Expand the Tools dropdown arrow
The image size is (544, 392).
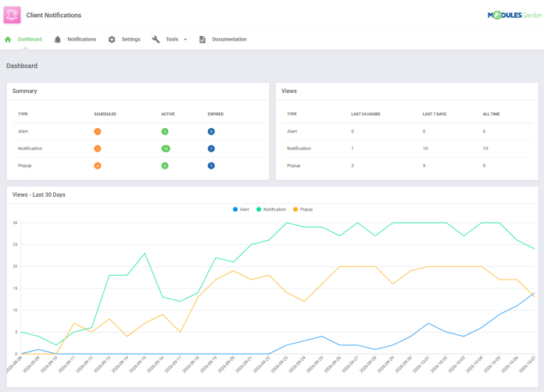click(x=185, y=40)
